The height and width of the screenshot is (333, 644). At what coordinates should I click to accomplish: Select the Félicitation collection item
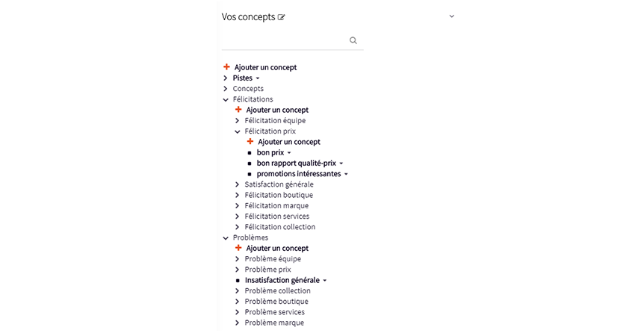click(x=280, y=227)
